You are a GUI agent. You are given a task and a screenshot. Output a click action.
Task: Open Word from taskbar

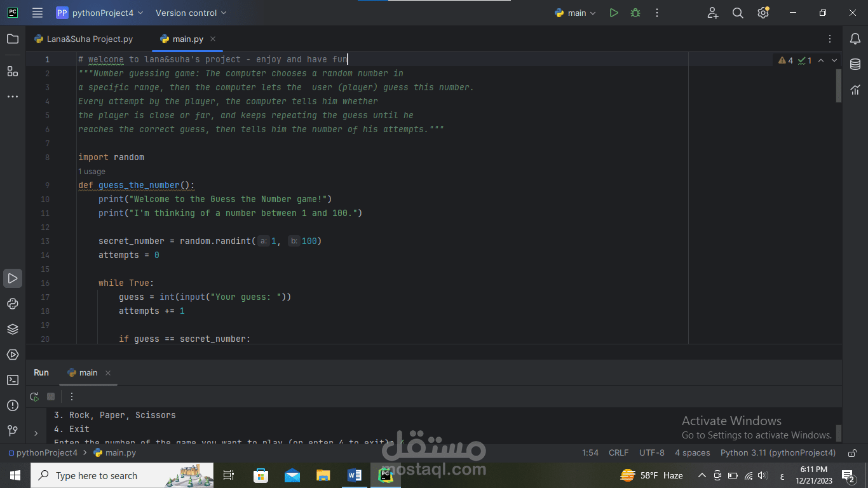(355, 475)
